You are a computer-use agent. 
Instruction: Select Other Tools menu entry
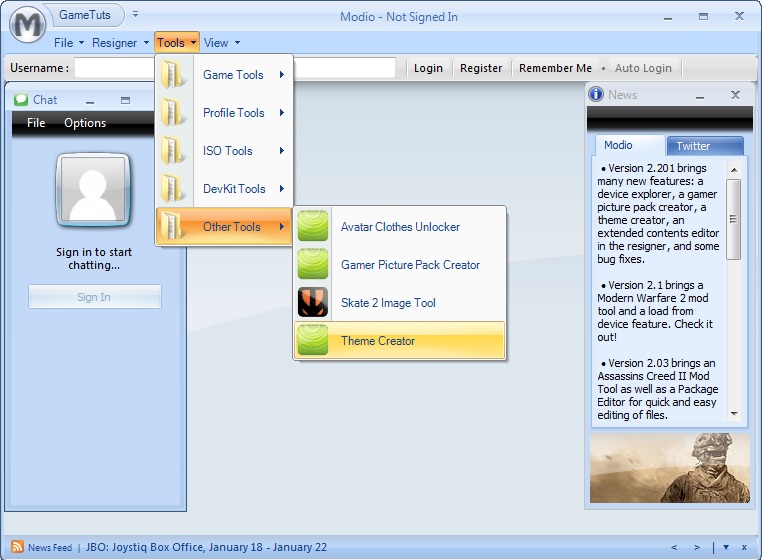(224, 227)
